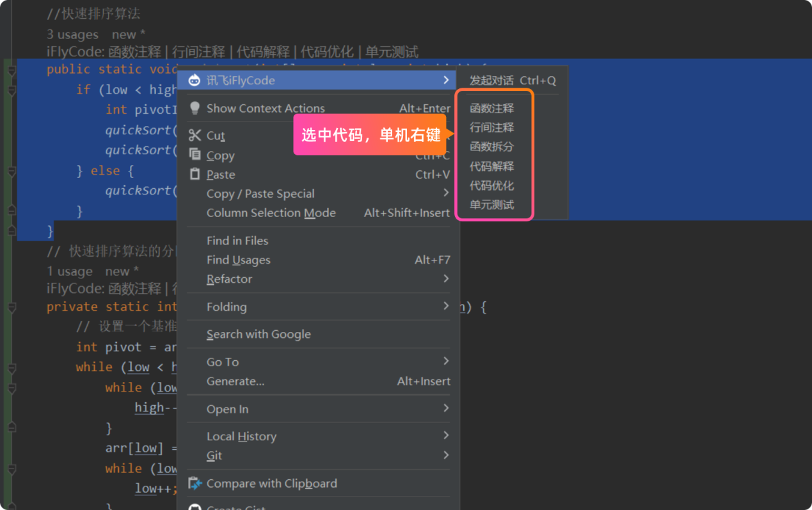Click the lightbulb Show Context Actions icon

(195, 108)
